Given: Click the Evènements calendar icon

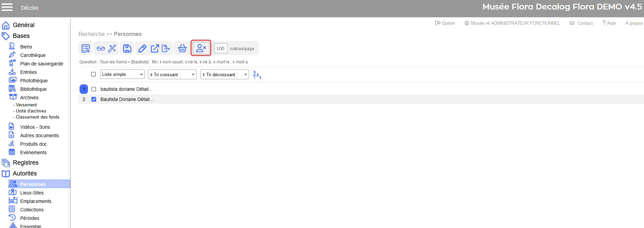Looking at the screenshot, I should 12,152.
